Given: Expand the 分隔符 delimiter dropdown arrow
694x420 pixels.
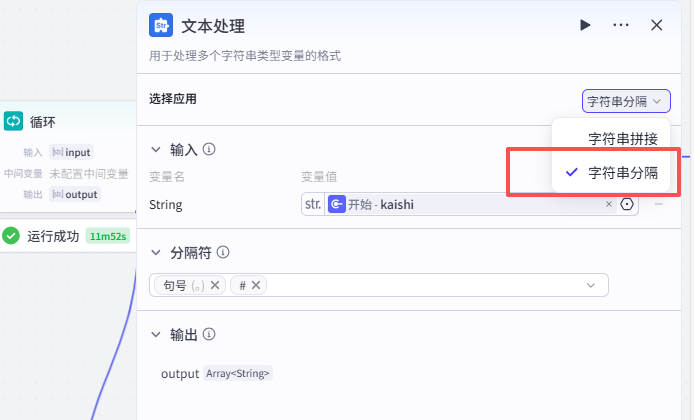Looking at the screenshot, I should 590,285.
